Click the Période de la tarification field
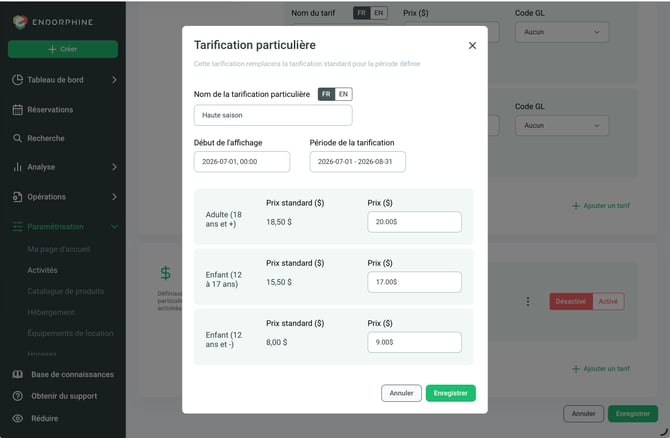 (x=358, y=162)
